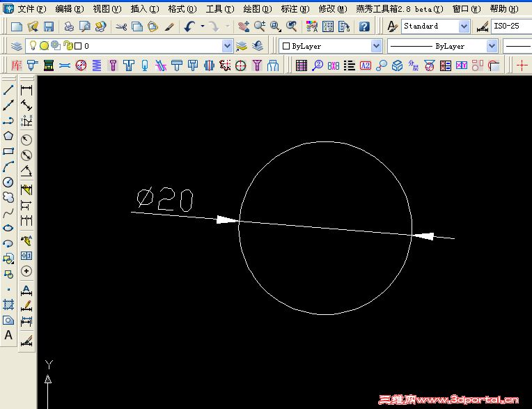This screenshot has width=532, height=409.
Task: Click the Layer Previous icon
Action: [x=258, y=46]
